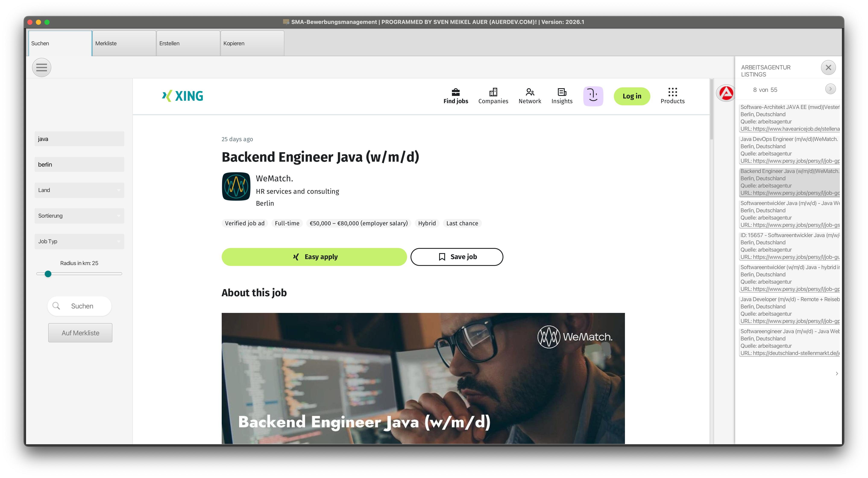Select Softwareentwickler Java (m/w/d) - Java We listing
The image size is (868, 478).
coord(789,214)
